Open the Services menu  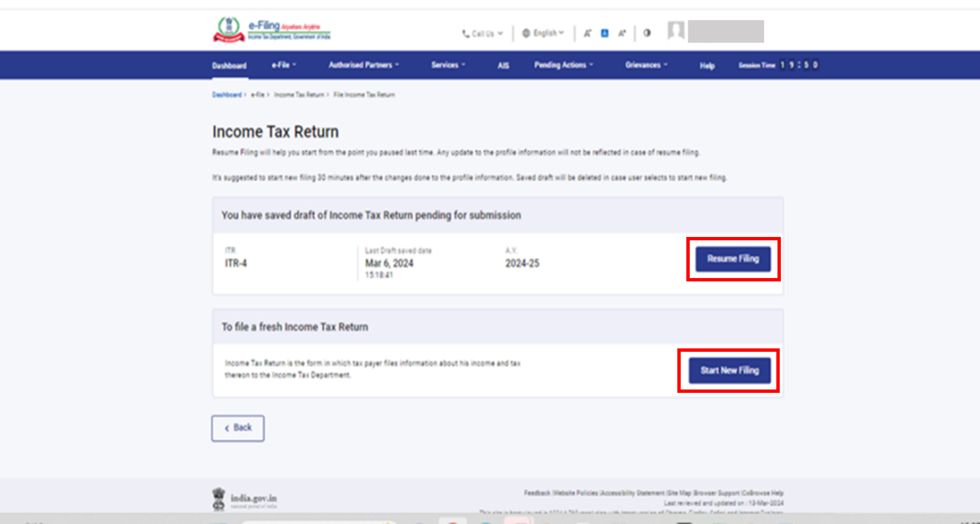[448, 65]
